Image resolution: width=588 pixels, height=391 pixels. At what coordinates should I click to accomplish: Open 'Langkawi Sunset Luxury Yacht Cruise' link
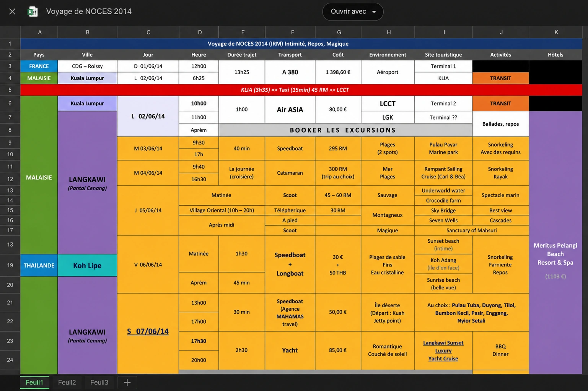pos(443,350)
